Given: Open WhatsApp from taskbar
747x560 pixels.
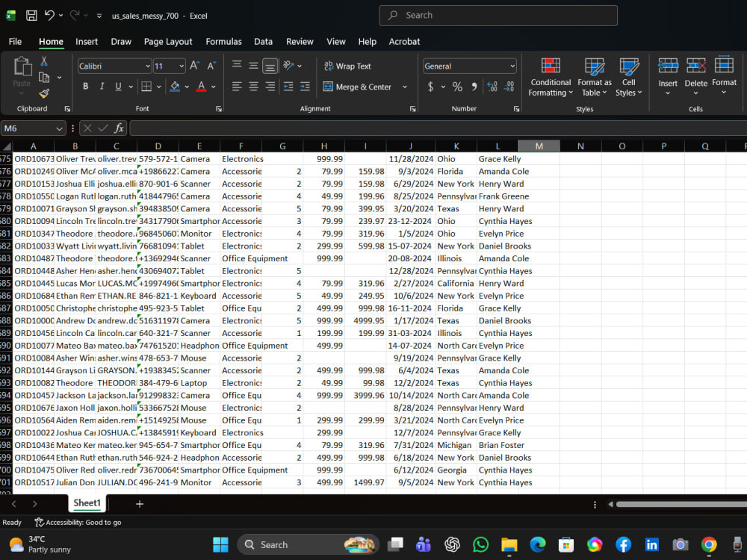Looking at the screenshot, I should pyautogui.click(x=480, y=544).
